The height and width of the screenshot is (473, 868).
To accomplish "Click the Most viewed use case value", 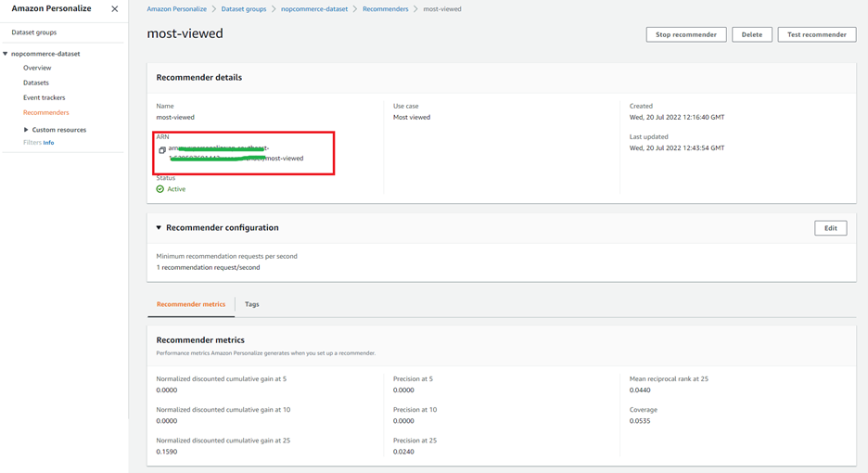I will (412, 117).
